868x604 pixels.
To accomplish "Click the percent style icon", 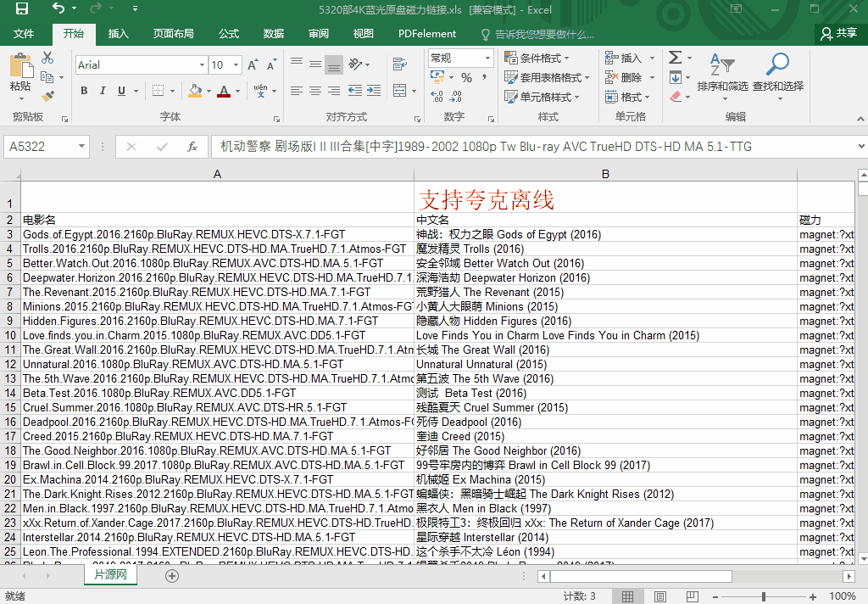I will point(466,78).
